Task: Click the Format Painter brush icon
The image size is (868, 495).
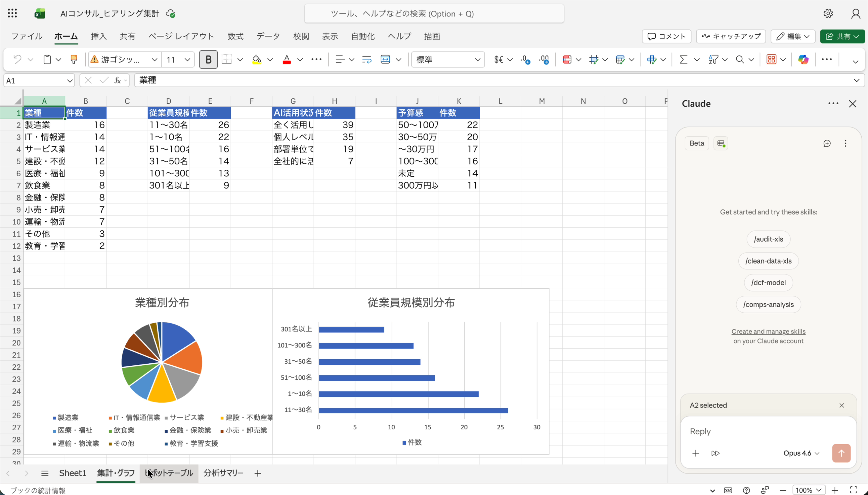Action: [x=73, y=59]
